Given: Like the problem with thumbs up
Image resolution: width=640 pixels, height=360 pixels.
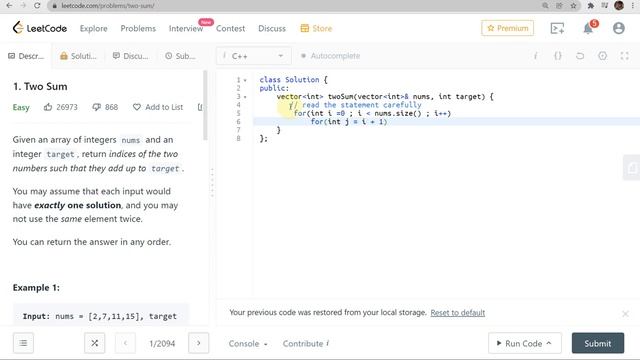Looking at the screenshot, I should coord(48,107).
